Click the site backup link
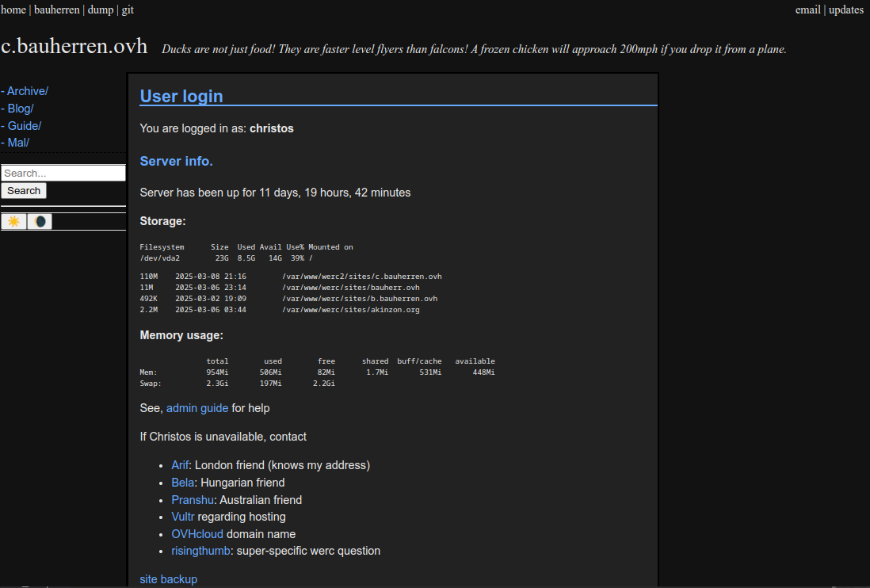The width and height of the screenshot is (870, 588). click(169, 579)
